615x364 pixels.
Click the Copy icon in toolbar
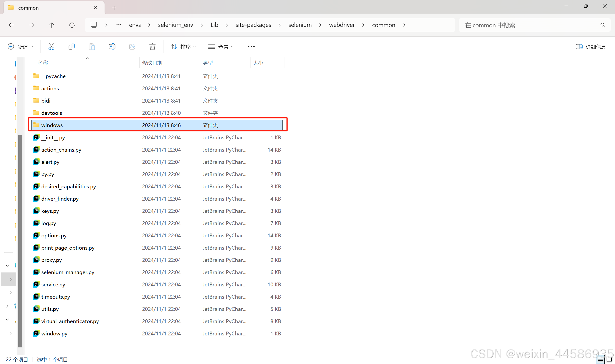[x=71, y=47]
